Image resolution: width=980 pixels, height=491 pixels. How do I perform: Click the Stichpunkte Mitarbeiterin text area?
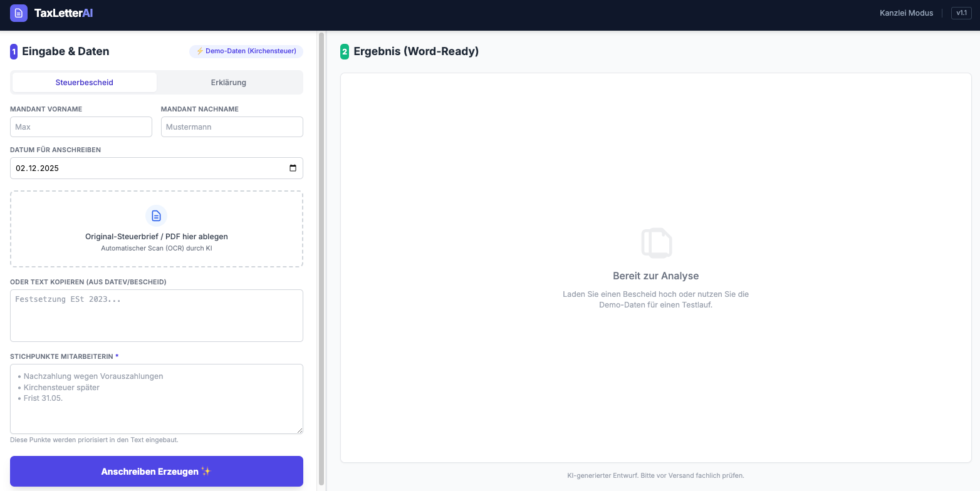pyautogui.click(x=156, y=399)
